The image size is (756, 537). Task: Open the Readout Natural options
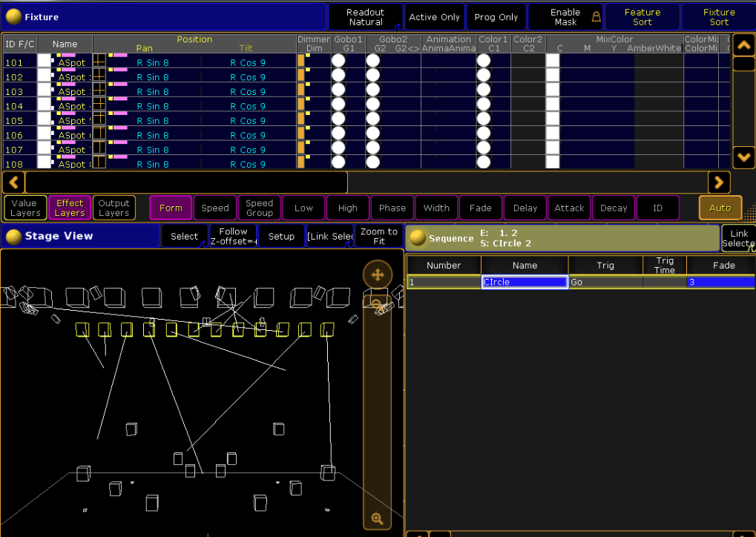click(x=365, y=17)
